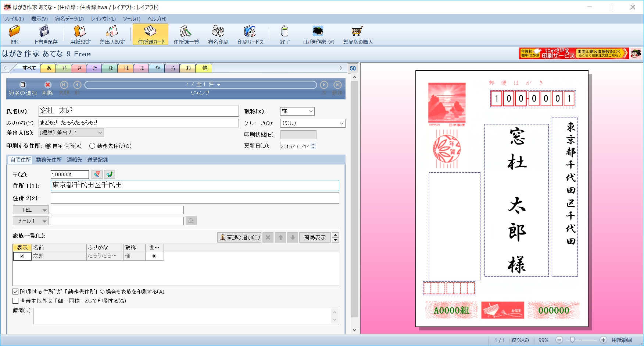Uncheck 勤務先住所の場合も家族を印刷する option

tap(15, 292)
